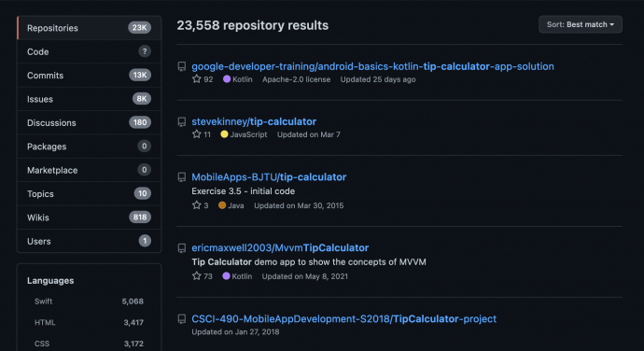Click the star icon showing 3 stars
Image resolution: width=644 pixels, height=351 pixels.
[197, 205]
